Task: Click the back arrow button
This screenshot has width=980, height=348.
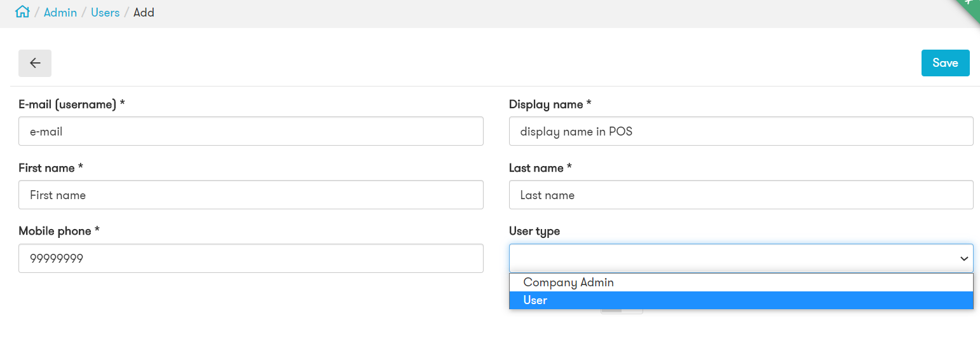Action: (x=35, y=63)
